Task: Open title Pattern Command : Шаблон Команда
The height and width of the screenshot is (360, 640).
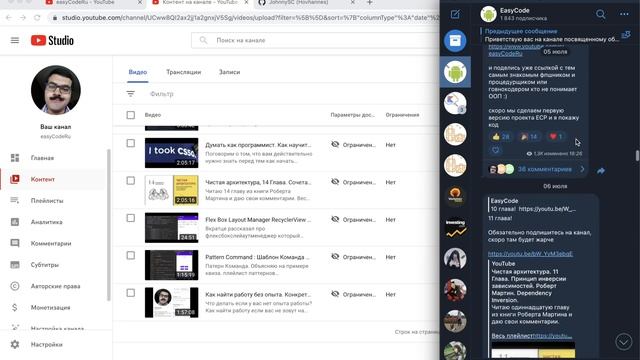Action: (257, 257)
